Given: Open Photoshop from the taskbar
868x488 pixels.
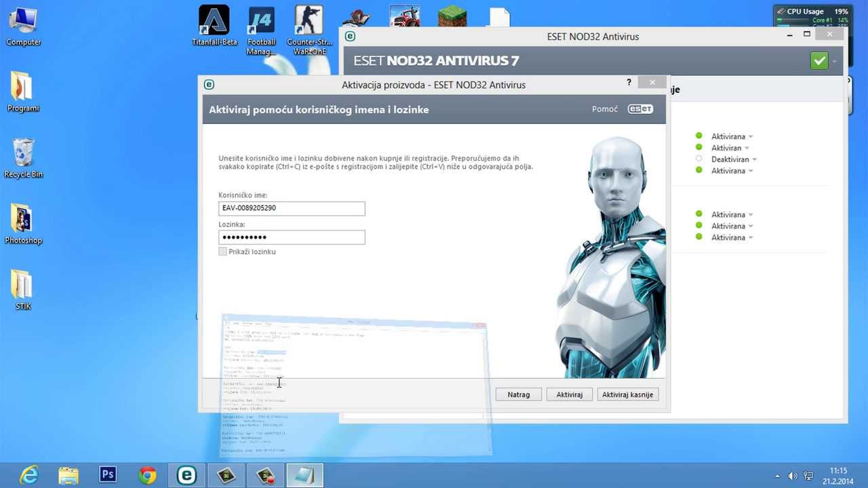Looking at the screenshot, I should pos(108,475).
